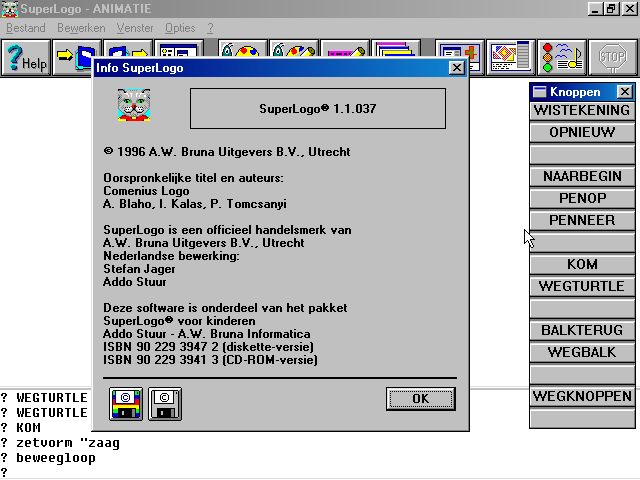Click the PENOP button
Viewport: 640px width, 480px height.
point(582,198)
